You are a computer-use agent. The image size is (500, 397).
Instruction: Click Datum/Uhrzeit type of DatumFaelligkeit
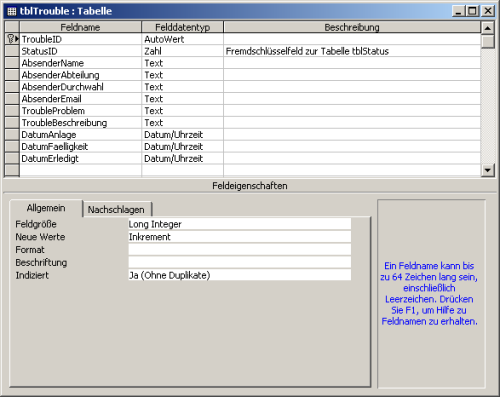(x=182, y=147)
